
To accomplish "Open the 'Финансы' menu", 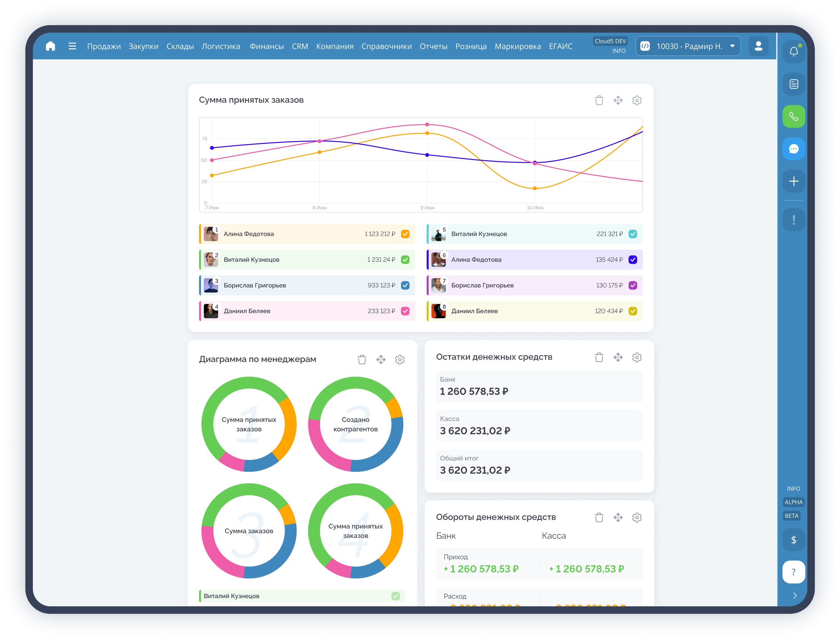I will 266,47.
